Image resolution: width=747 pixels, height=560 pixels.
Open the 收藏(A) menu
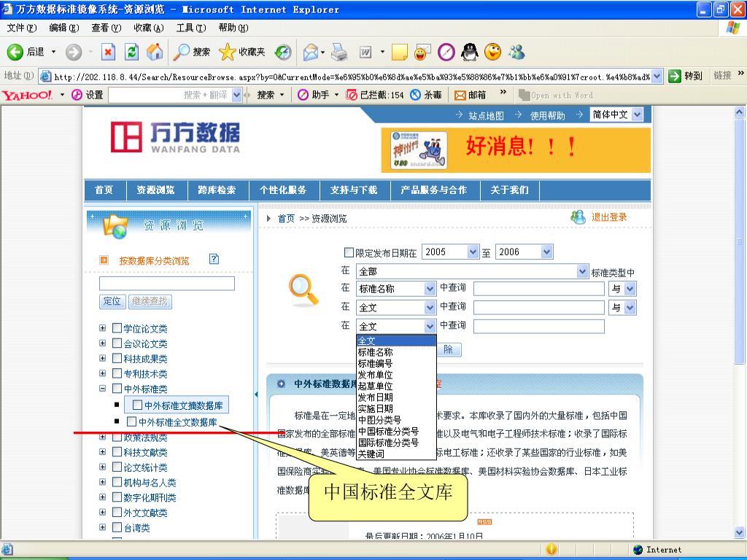[149, 28]
